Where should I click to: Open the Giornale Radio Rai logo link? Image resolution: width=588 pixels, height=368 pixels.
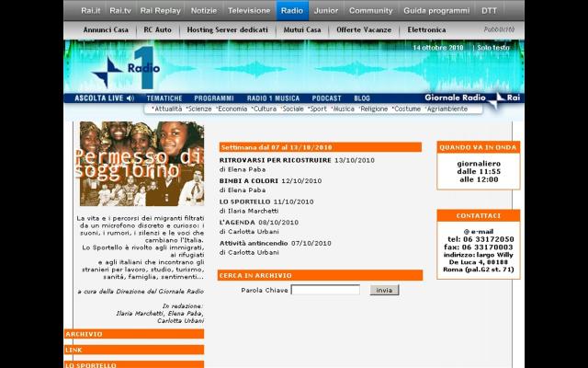click(x=472, y=98)
